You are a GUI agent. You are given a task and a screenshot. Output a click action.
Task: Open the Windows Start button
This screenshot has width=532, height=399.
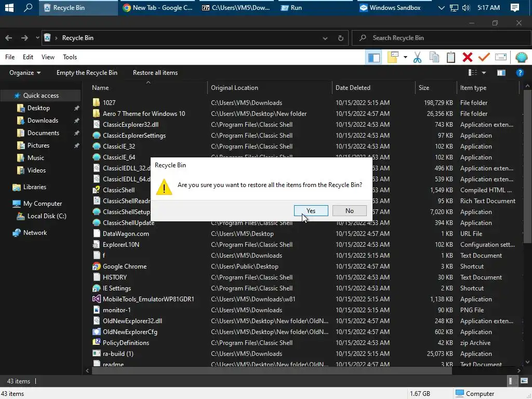pyautogui.click(x=9, y=7)
